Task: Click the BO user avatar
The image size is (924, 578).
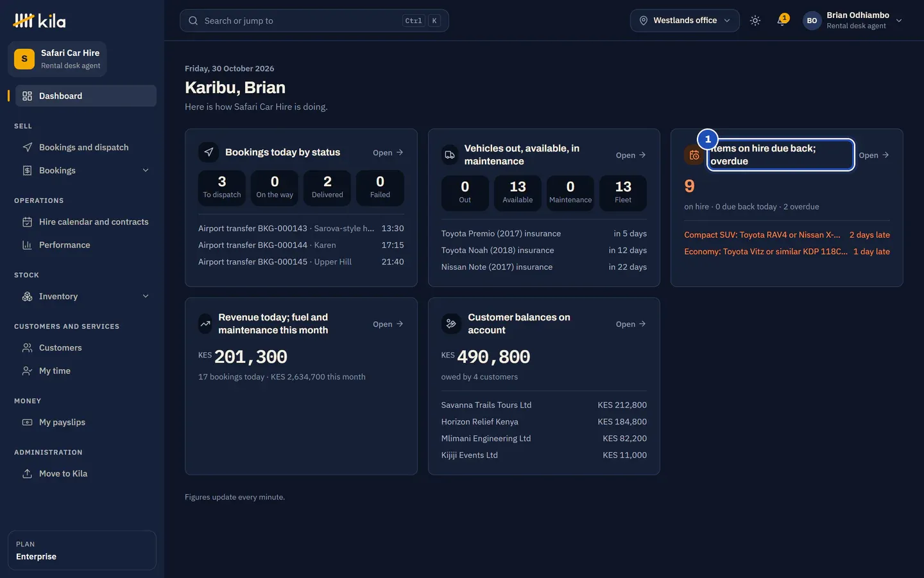Action: point(812,21)
